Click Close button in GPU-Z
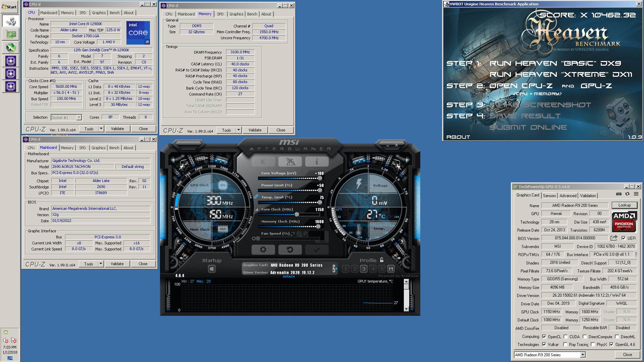The image size is (644, 362). click(627, 355)
